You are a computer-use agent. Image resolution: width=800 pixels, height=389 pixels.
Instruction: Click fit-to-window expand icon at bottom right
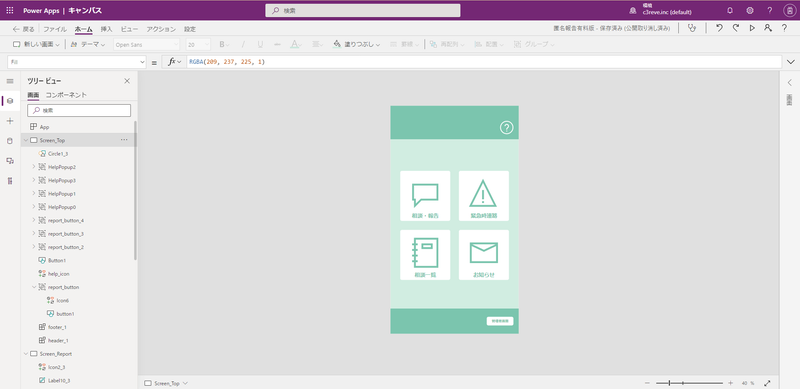pyautogui.click(x=767, y=383)
